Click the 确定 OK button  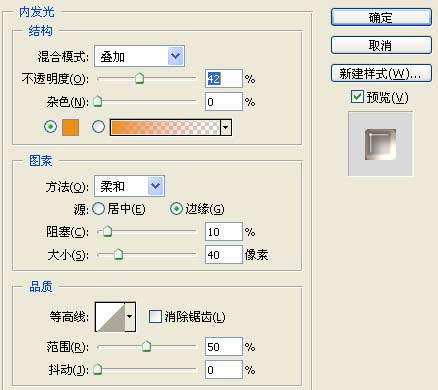click(x=381, y=17)
